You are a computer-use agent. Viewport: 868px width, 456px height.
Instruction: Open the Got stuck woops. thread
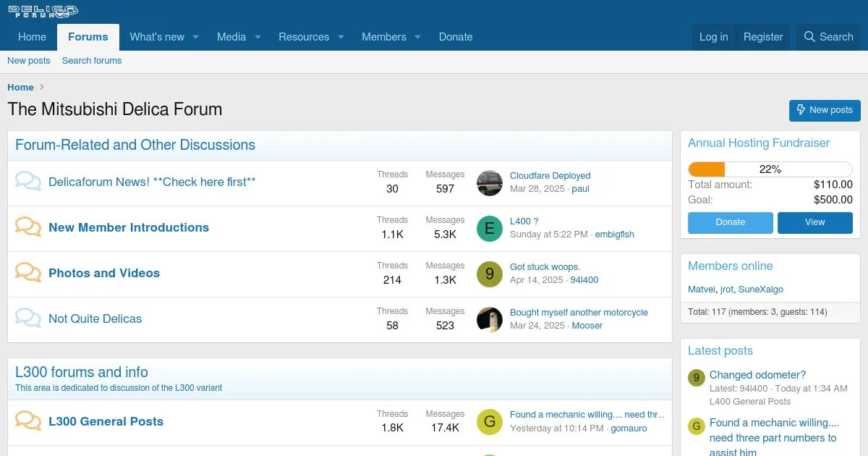545,267
